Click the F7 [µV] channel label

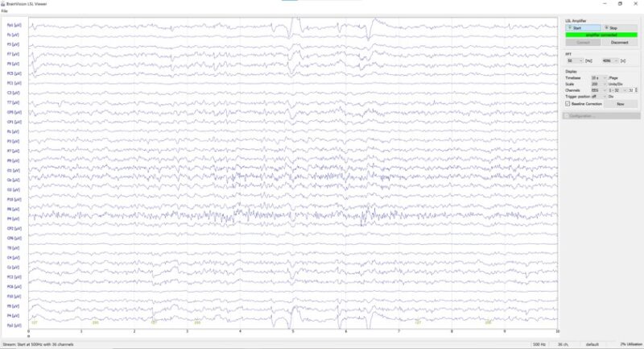pyautogui.click(x=13, y=54)
